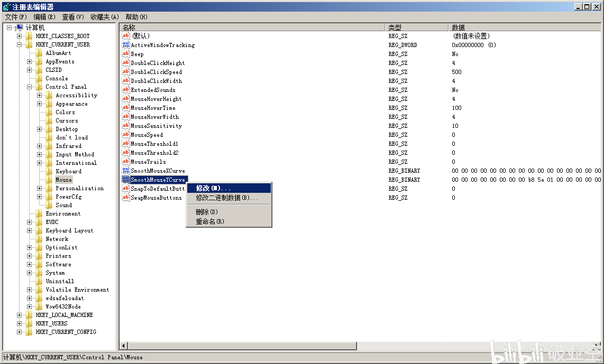Click the SwapMouseButtons string value icon
This screenshot has width=604, height=364.
click(x=125, y=198)
